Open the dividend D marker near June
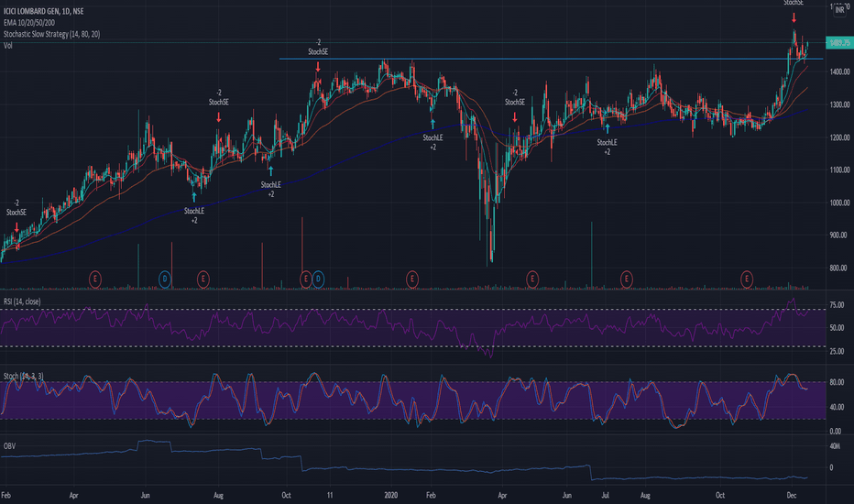854x504 pixels. pyautogui.click(x=165, y=279)
